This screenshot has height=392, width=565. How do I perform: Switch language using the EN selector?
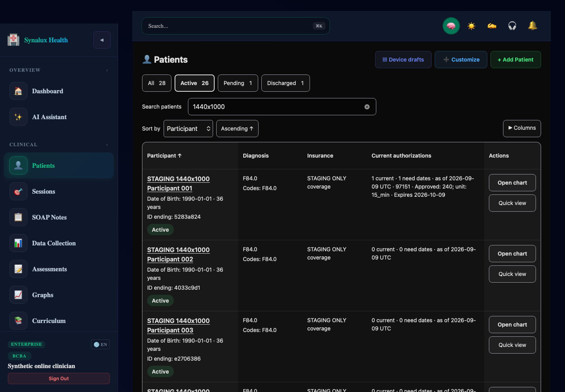tap(100, 345)
